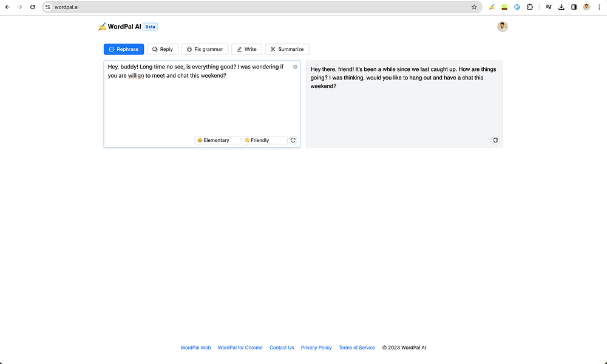Image resolution: width=607 pixels, height=364 pixels.
Task: Regenerate the rephrased result
Action: coord(293,140)
